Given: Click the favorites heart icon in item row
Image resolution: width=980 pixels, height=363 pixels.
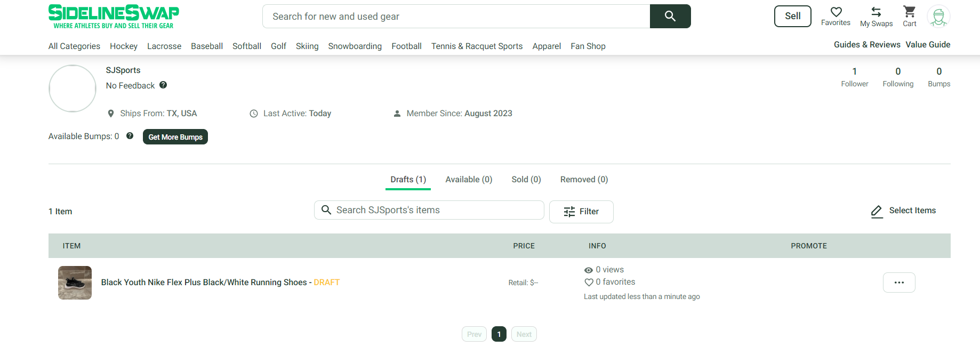Looking at the screenshot, I should pos(589,282).
